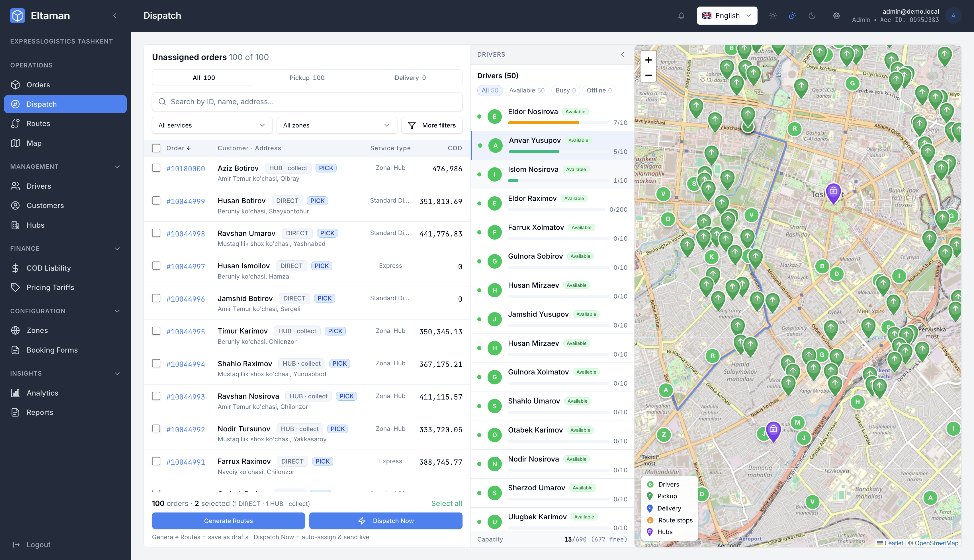Toggle the select-all orders header checkbox
This screenshot has height=560, width=974.
point(156,148)
